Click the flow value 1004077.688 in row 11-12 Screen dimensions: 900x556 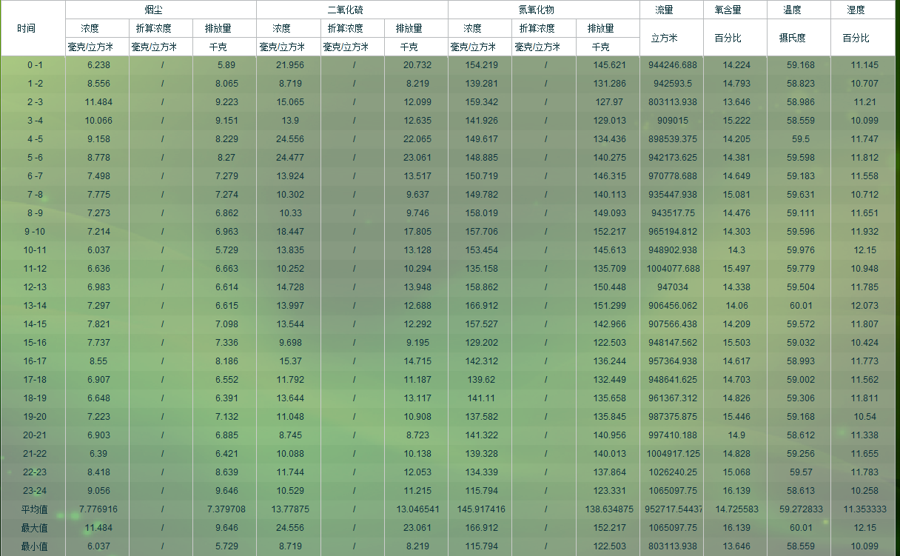[x=672, y=268]
